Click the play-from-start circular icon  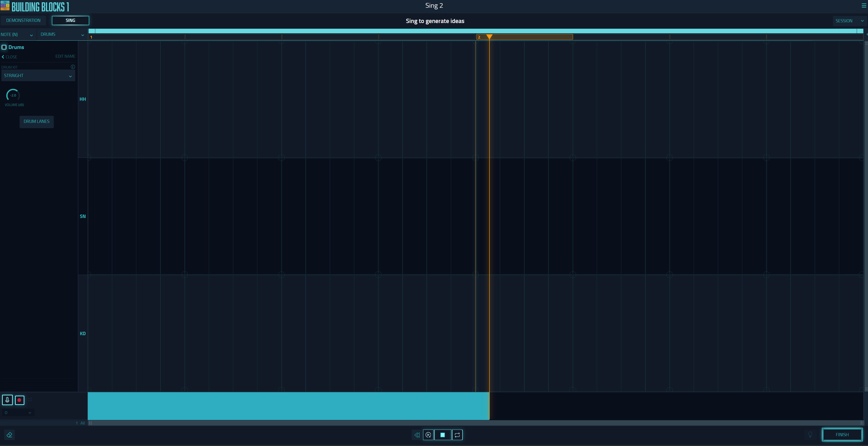click(428, 435)
